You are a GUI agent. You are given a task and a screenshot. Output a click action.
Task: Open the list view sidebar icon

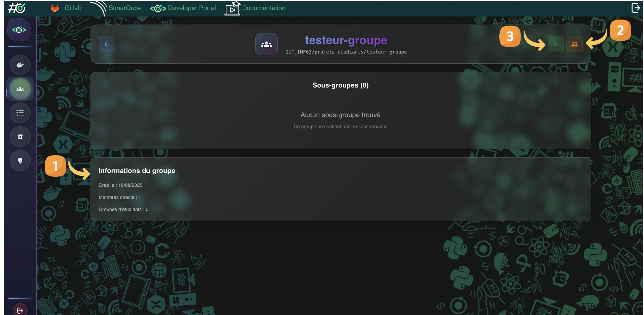(x=20, y=113)
